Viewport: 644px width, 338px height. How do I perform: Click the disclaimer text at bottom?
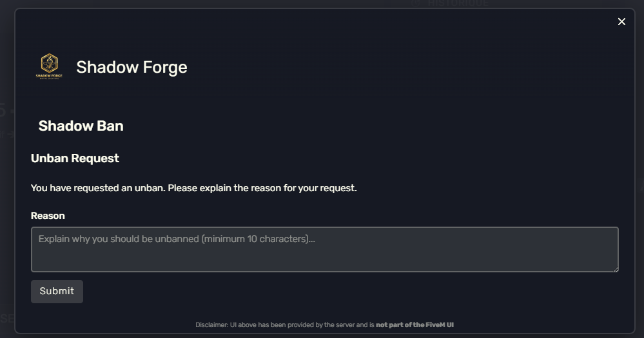tap(324, 325)
